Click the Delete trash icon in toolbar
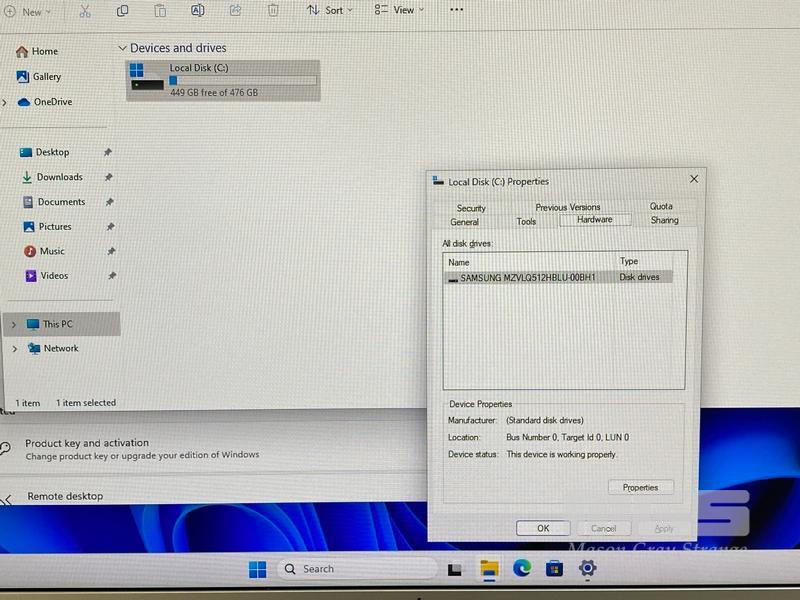Screen dimensions: 800x600 tap(273, 10)
